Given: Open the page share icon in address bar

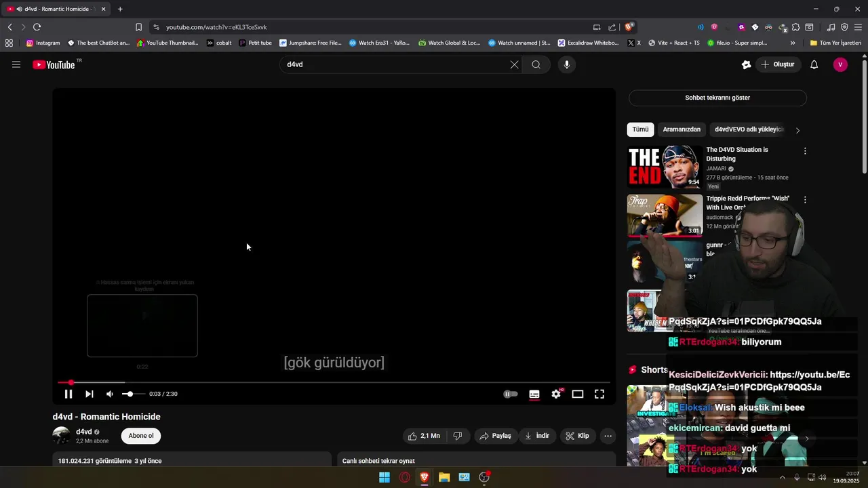Looking at the screenshot, I should tap(612, 27).
